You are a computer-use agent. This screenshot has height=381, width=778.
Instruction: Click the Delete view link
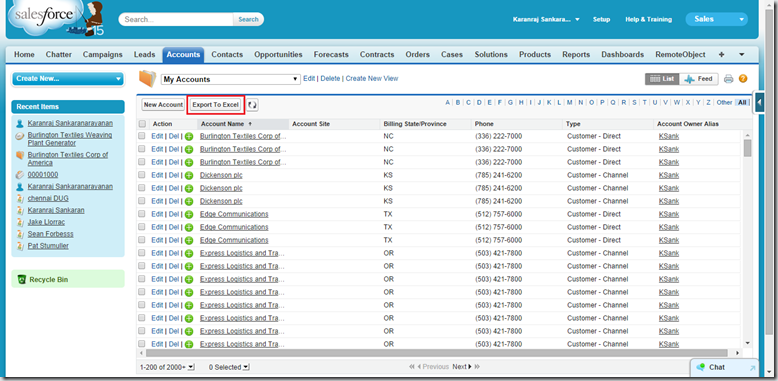tap(330, 78)
